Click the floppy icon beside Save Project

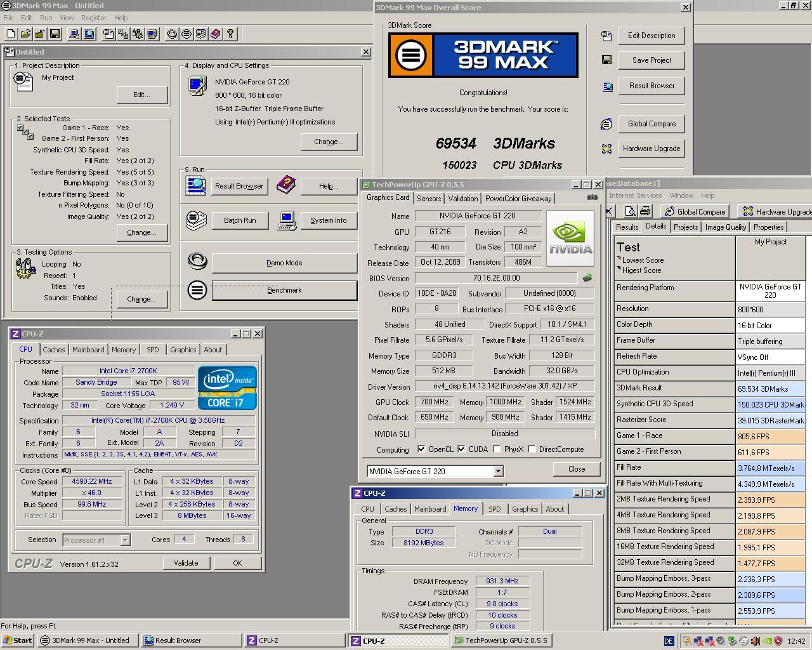click(606, 60)
